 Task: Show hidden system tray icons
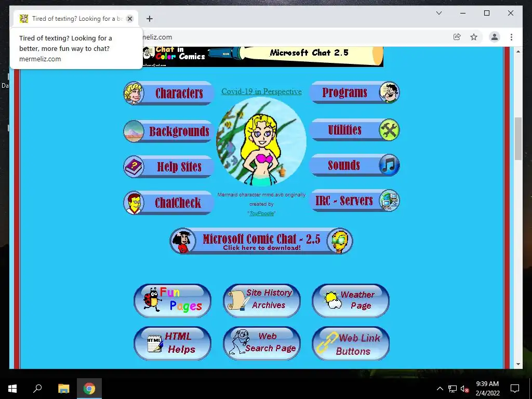440,389
